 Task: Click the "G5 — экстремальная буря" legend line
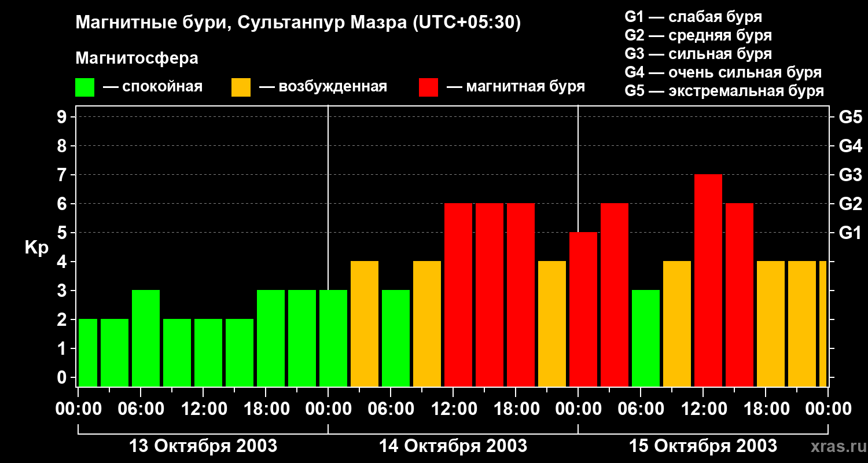724,91
